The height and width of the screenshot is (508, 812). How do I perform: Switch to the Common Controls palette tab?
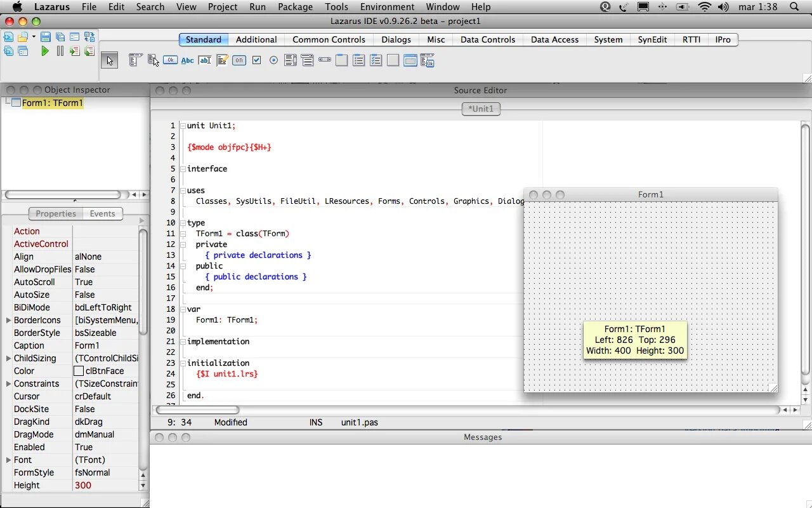[x=329, y=39]
